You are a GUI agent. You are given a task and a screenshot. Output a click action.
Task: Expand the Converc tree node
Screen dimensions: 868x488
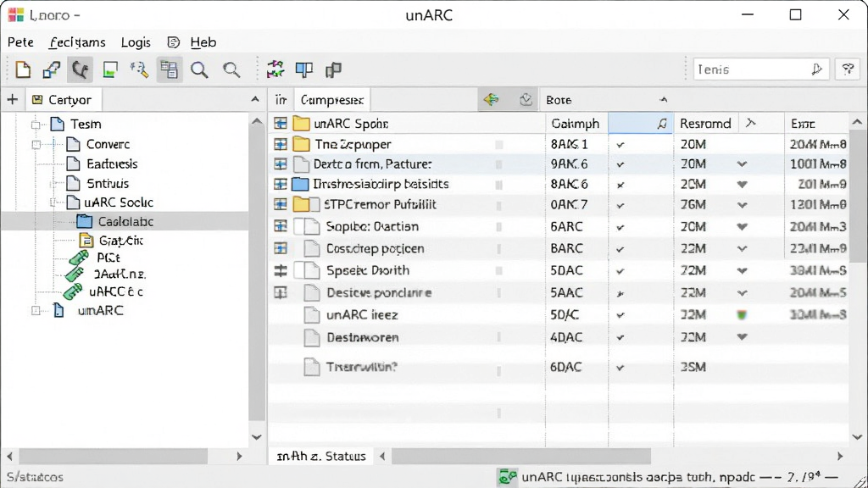36,145
